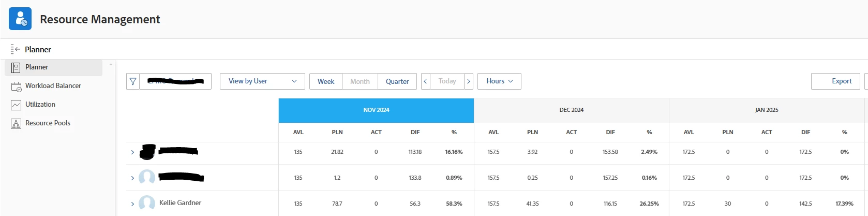The width and height of the screenshot is (868, 216).
Task: Click the filter funnel icon
Action: click(x=133, y=81)
